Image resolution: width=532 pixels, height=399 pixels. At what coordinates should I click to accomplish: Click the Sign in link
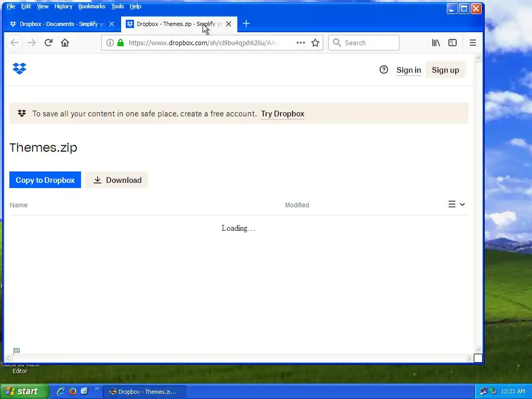[408, 70]
